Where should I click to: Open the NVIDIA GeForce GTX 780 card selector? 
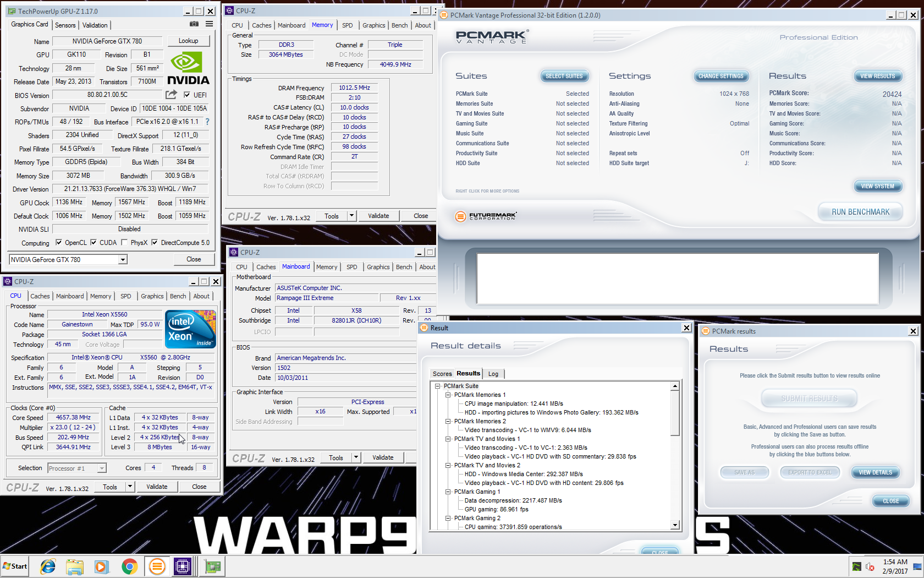point(68,259)
